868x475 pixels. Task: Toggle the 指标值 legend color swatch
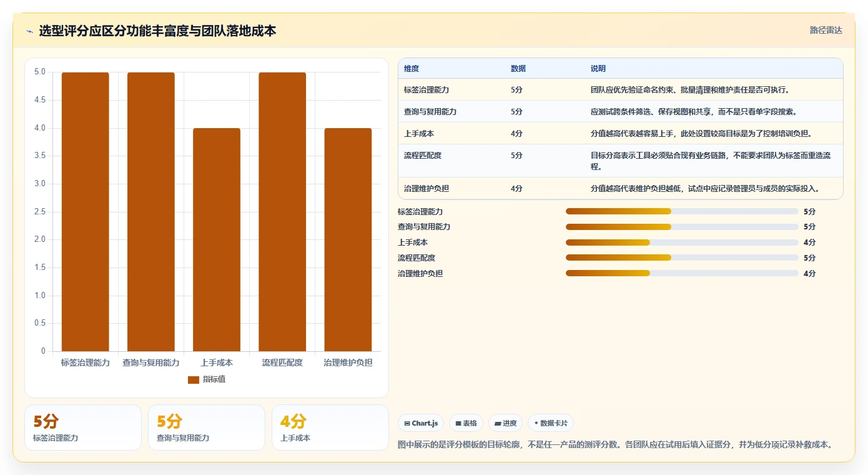[x=194, y=379]
